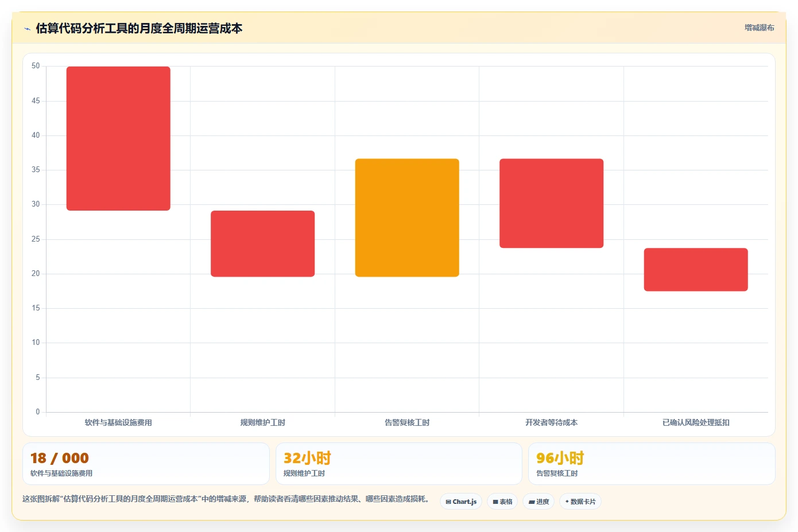
Task: Click the y-axis value 35
Action: pos(36,170)
